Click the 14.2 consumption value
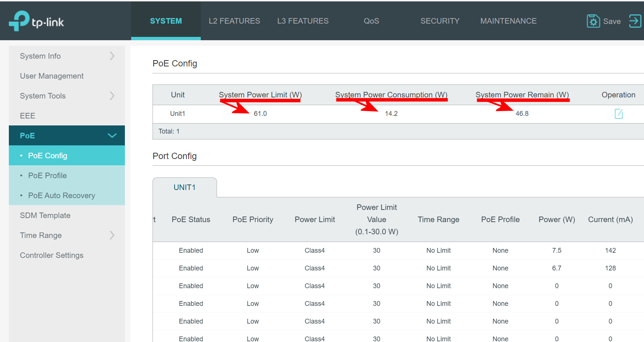This screenshot has height=342, width=644. [x=391, y=114]
